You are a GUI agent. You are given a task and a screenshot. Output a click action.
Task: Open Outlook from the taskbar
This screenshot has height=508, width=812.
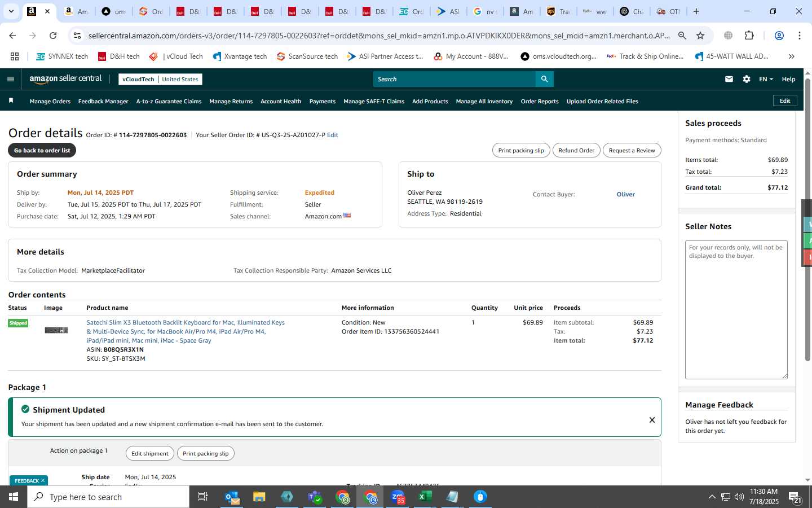232,497
